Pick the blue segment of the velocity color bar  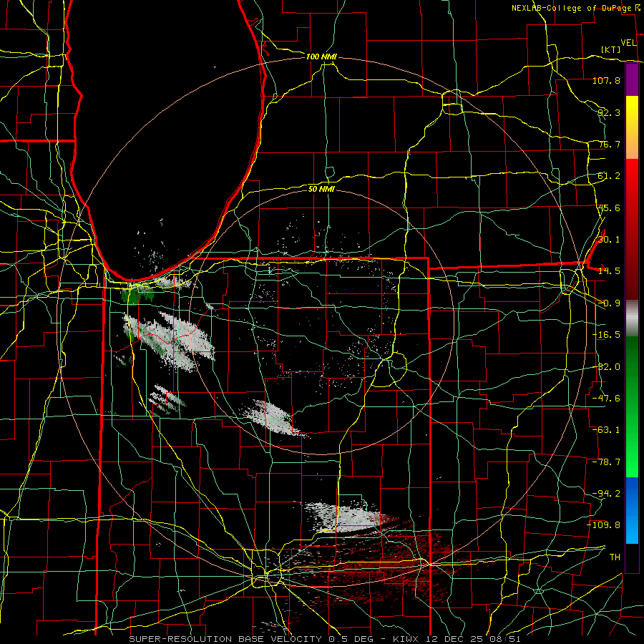click(632, 510)
